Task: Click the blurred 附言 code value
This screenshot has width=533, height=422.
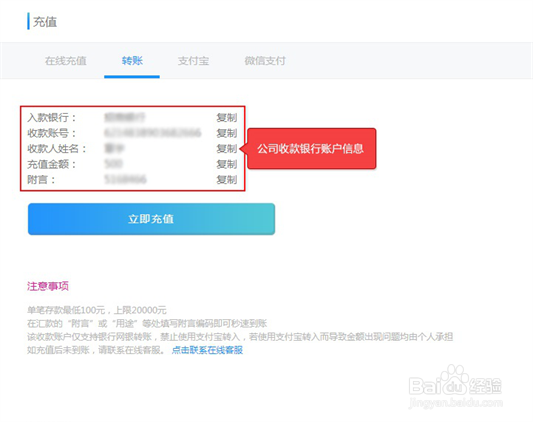Action: 125,179
